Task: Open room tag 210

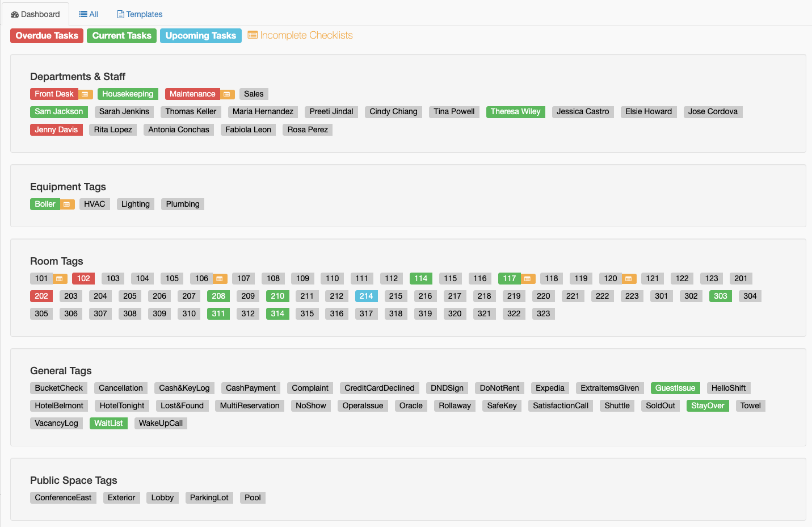Action: pyautogui.click(x=277, y=296)
